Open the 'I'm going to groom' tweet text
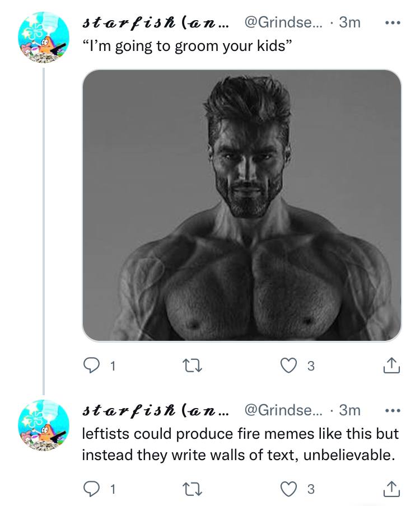Screen dimensions: 420x506 [x=187, y=46]
